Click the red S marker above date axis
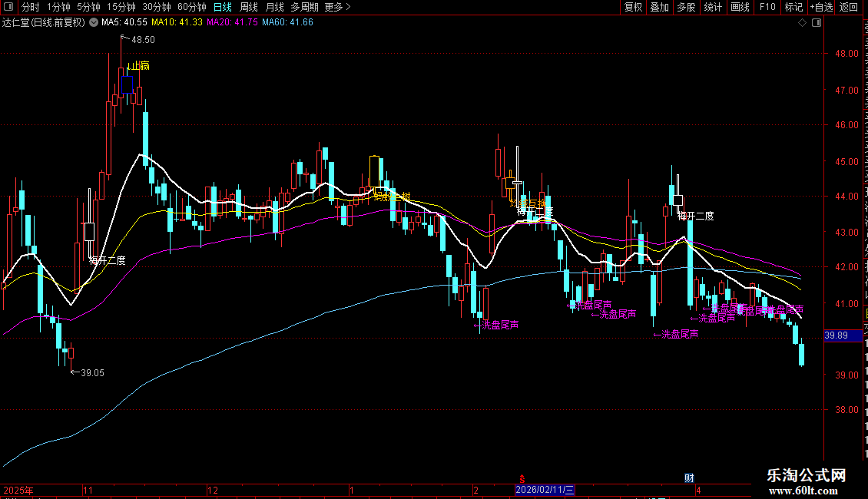 coord(522,479)
